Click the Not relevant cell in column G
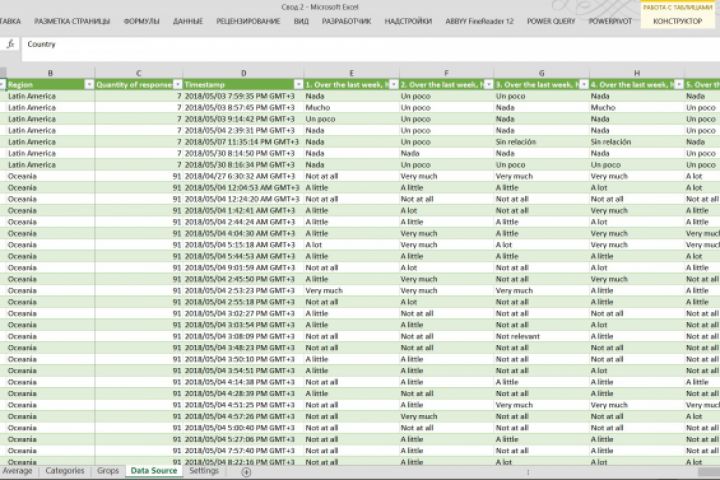The height and width of the screenshot is (480, 720). click(x=541, y=336)
